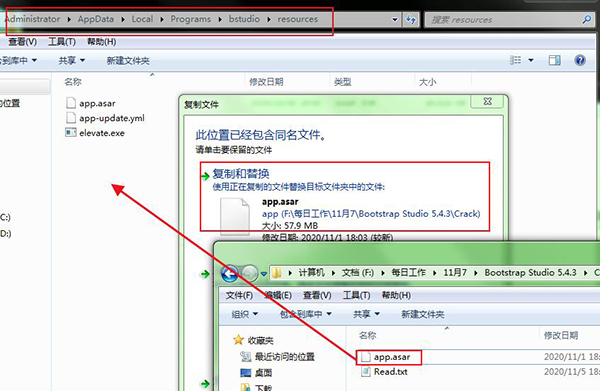Open 桌面 in navigation pane

263,373
